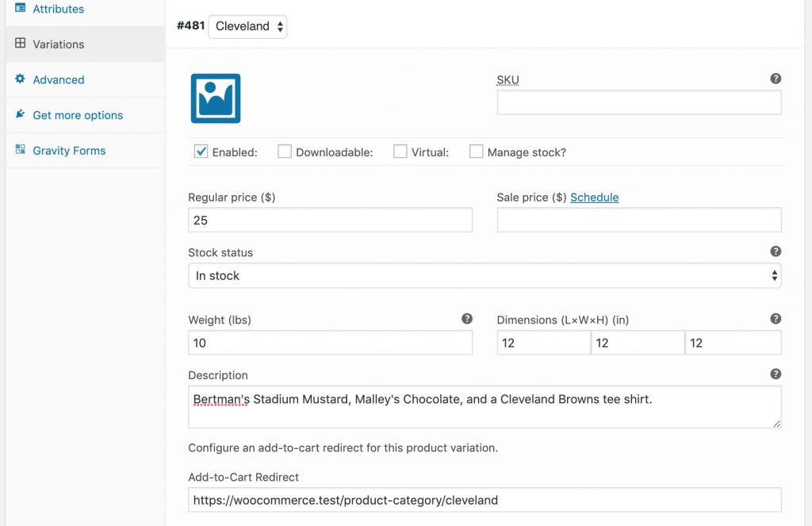Viewport: 812px width, 526px height.
Task: Click the Regular price ($) label
Action: (x=232, y=198)
